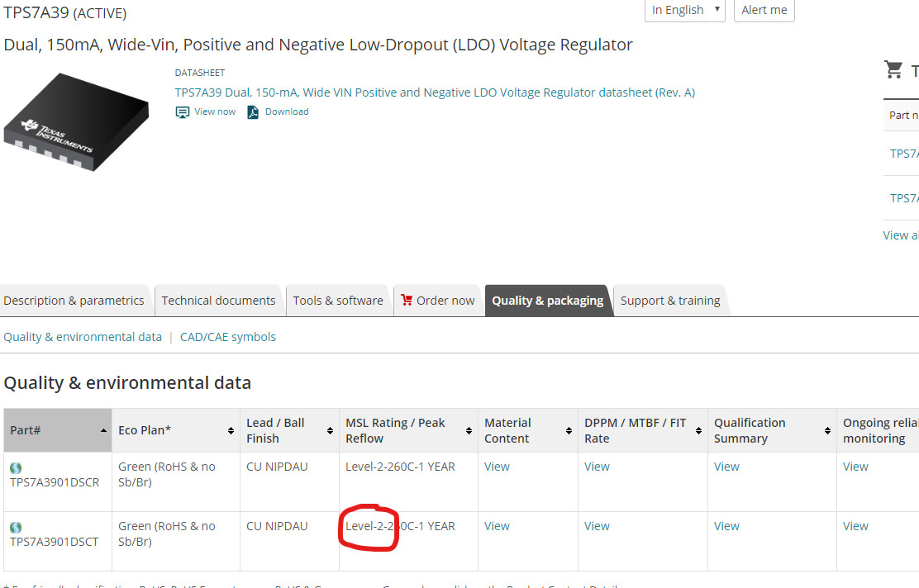Click Green (RoHS & no Sb/Br) for TPS7A3901DSCT
Viewport: 919px width, 588px height.
(167, 534)
